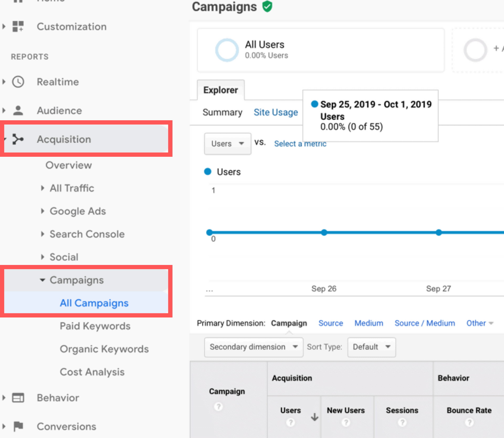Open the Users metric dropdown

227,144
